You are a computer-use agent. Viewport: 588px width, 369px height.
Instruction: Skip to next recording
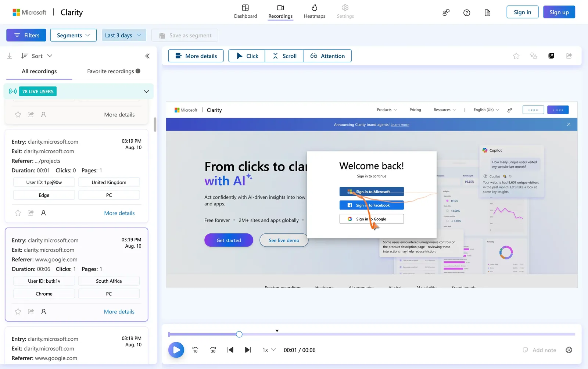point(248,350)
